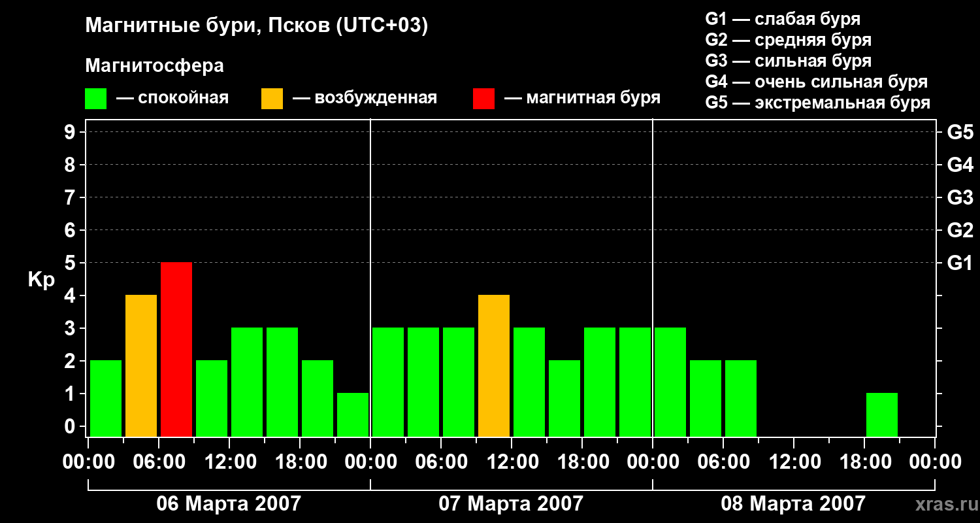
Task: Click the '18:00' time label for 08 Марта
Action: [864, 462]
